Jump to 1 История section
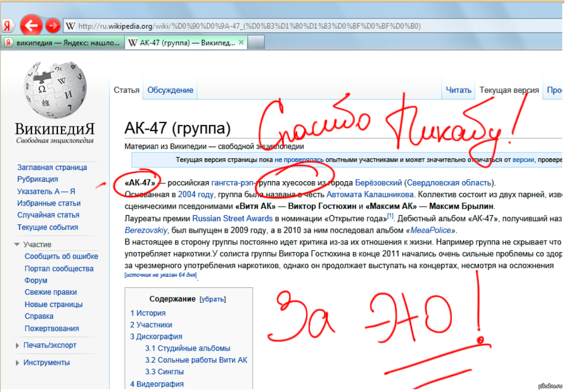565x392 pixels. pyautogui.click(x=148, y=313)
